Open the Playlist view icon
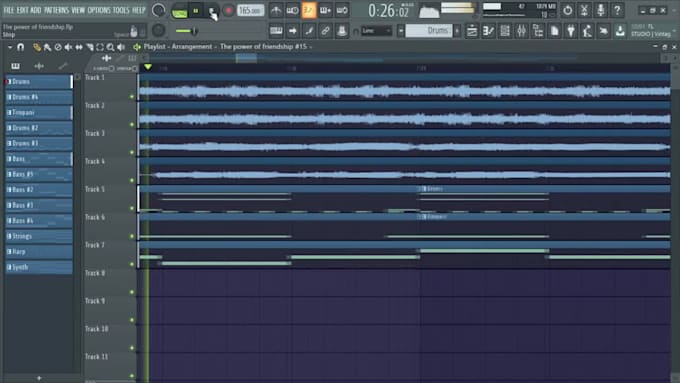 pyautogui.click(x=472, y=31)
